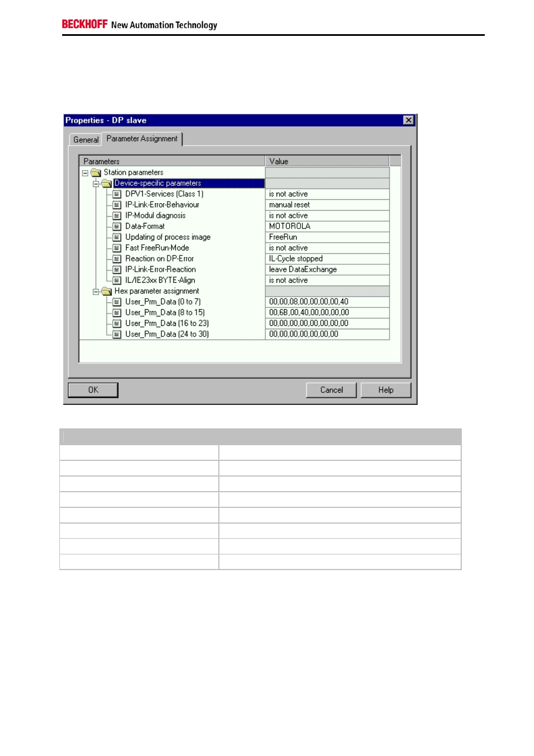Image resolution: width=534 pixels, height=756 pixels.
Task: Click the value 00,6B,00,40,00,00,00,00
Action: coord(327,312)
